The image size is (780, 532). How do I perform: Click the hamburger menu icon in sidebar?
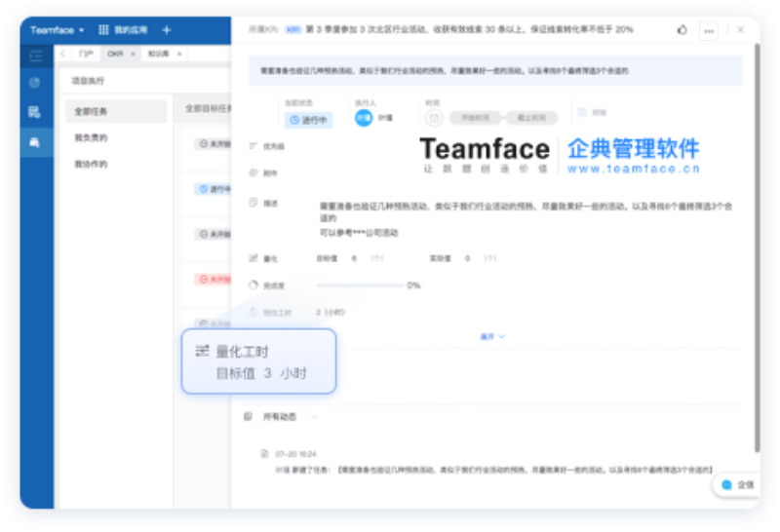coord(36,55)
